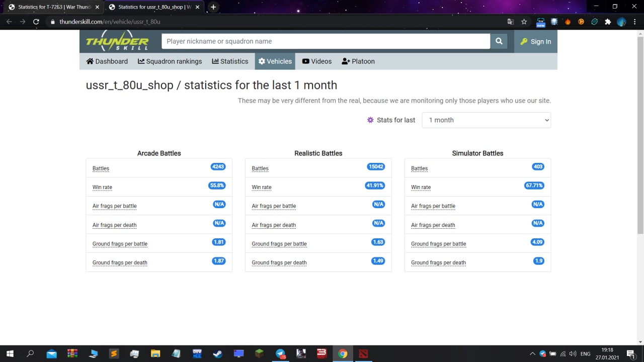Open the Statistics navigation item
The width and height of the screenshot is (644, 362).
pos(230,61)
